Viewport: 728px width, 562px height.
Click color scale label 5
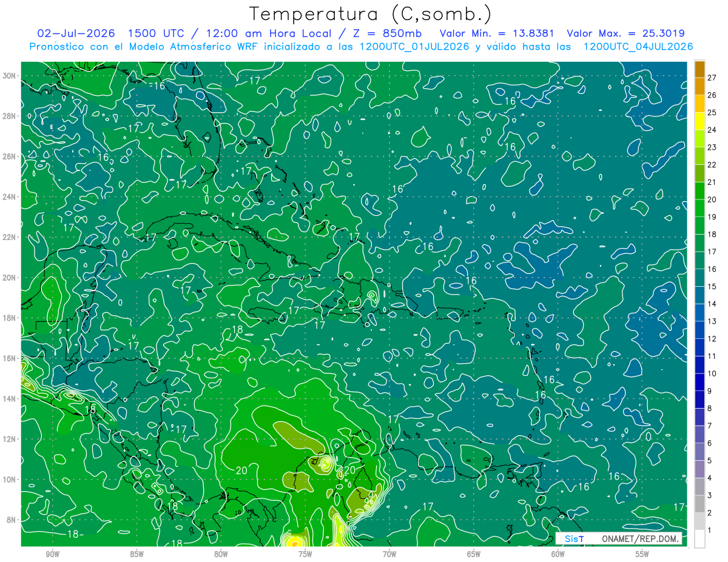pyautogui.click(x=710, y=461)
